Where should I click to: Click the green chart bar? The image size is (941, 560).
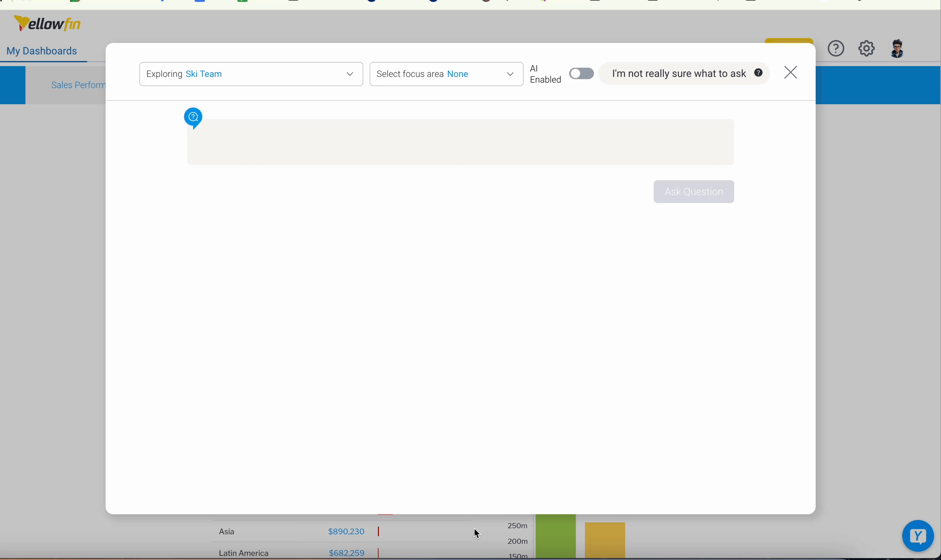click(x=555, y=536)
